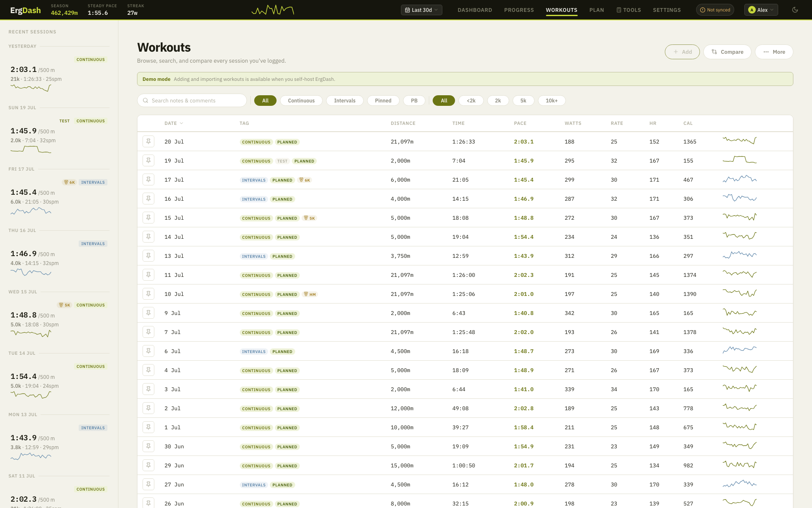Screen dimensions: 812x508
Task: Pin the 13 Jul workout row
Action: pos(148,256)
